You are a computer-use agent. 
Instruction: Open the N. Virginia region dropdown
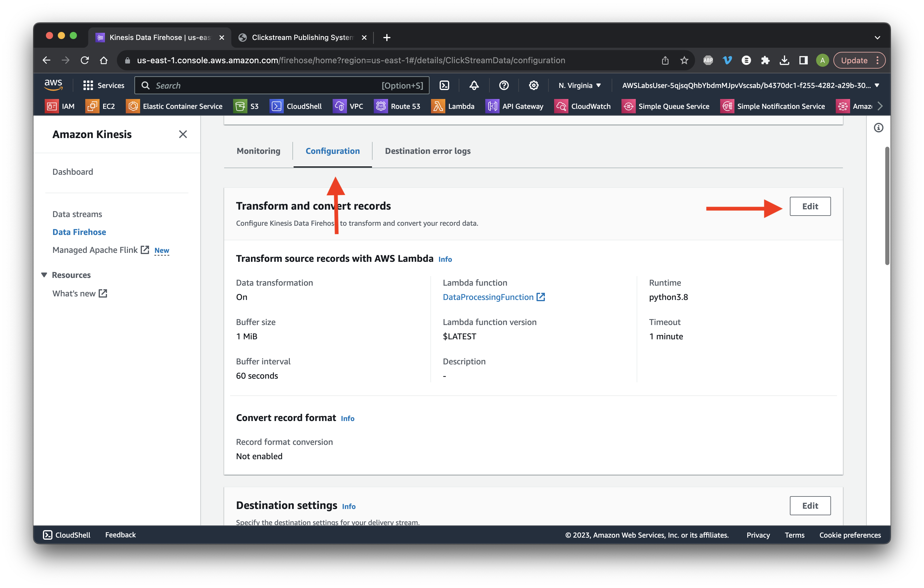(x=579, y=85)
